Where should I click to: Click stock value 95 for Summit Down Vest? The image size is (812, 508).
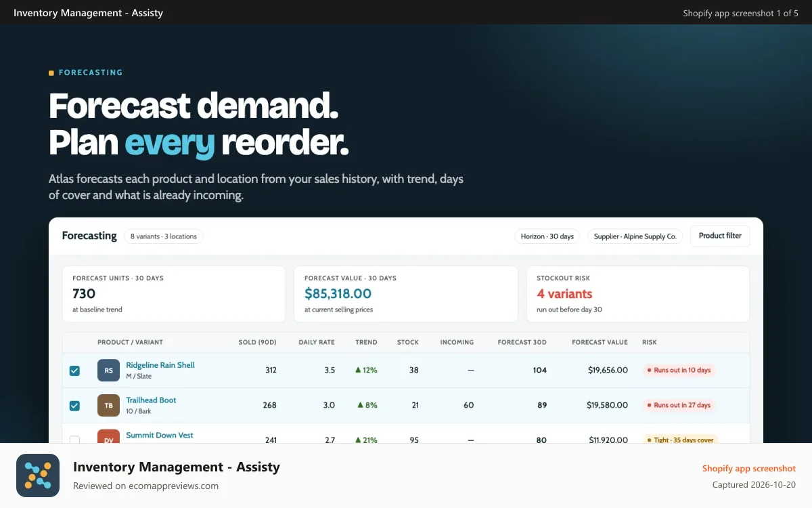coord(414,440)
